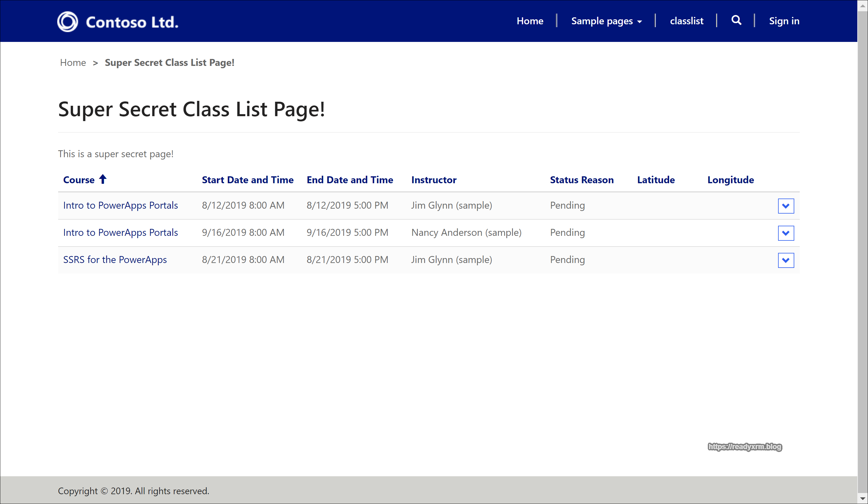Expand actions for 8/12/2019 class row
The image size is (868, 504).
click(x=786, y=206)
